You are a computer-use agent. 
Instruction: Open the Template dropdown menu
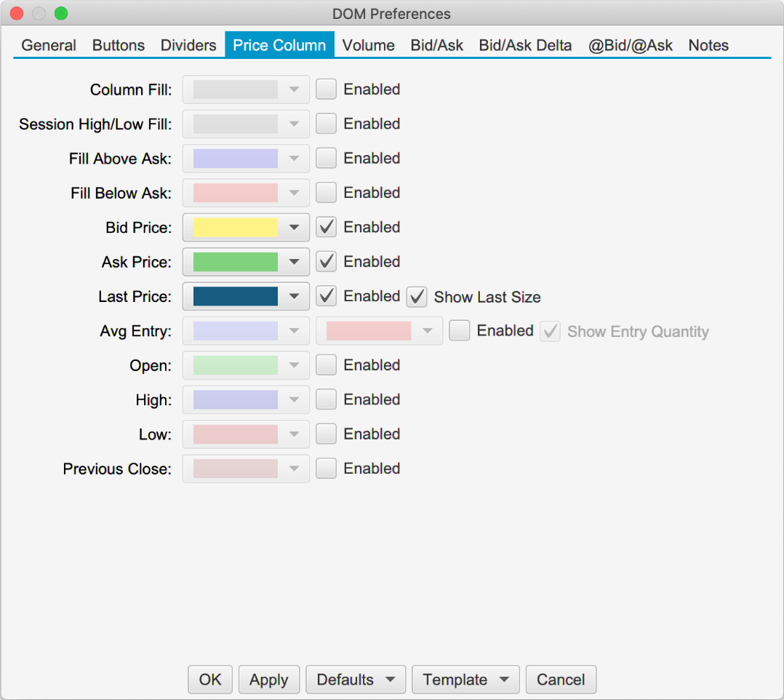(x=465, y=680)
